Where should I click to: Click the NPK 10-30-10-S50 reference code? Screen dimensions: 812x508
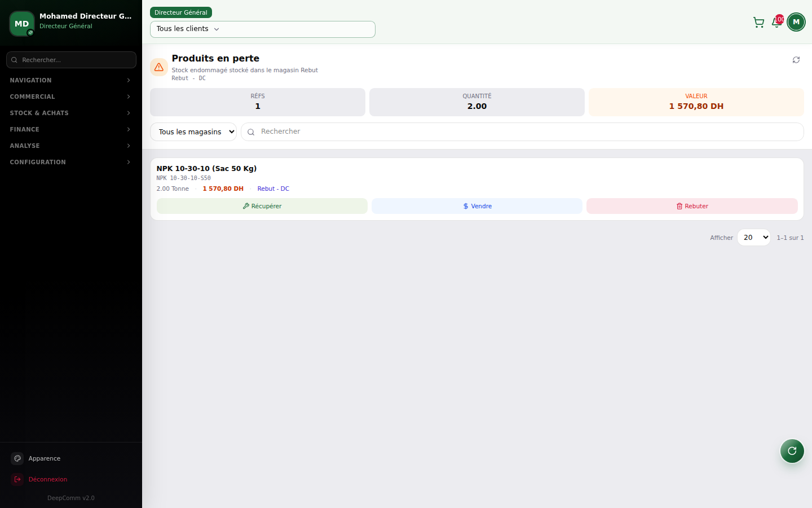click(x=184, y=178)
